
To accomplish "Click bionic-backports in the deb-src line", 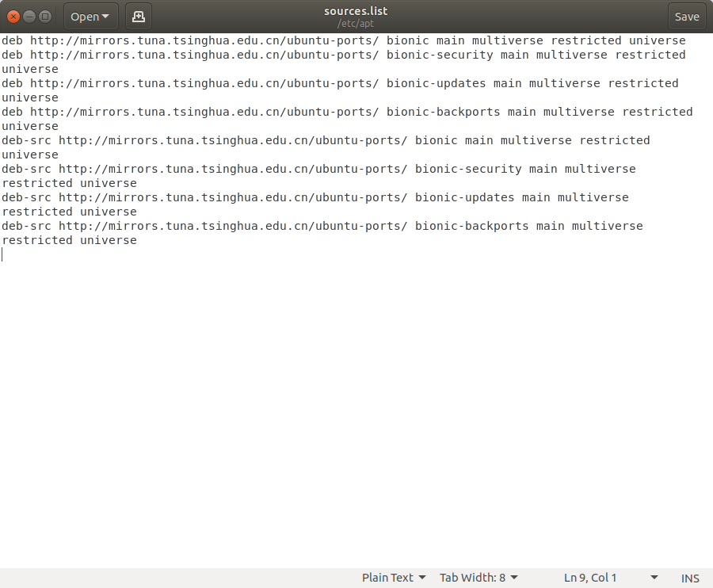I will click(472, 226).
